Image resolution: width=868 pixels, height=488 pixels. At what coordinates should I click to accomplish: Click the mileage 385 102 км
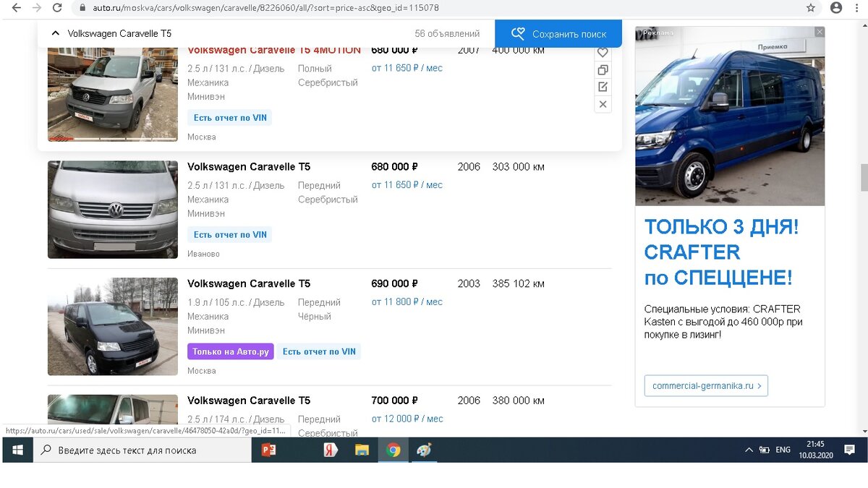coord(519,284)
